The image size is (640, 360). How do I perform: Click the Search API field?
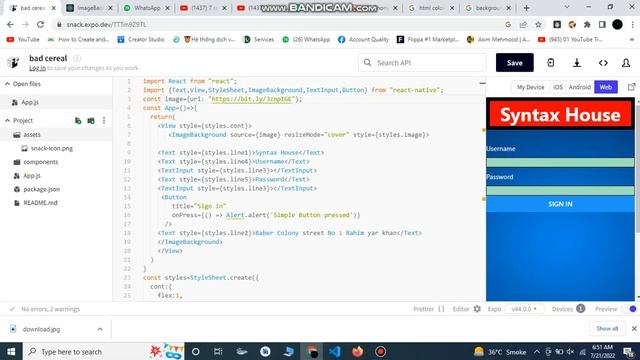[x=422, y=62]
